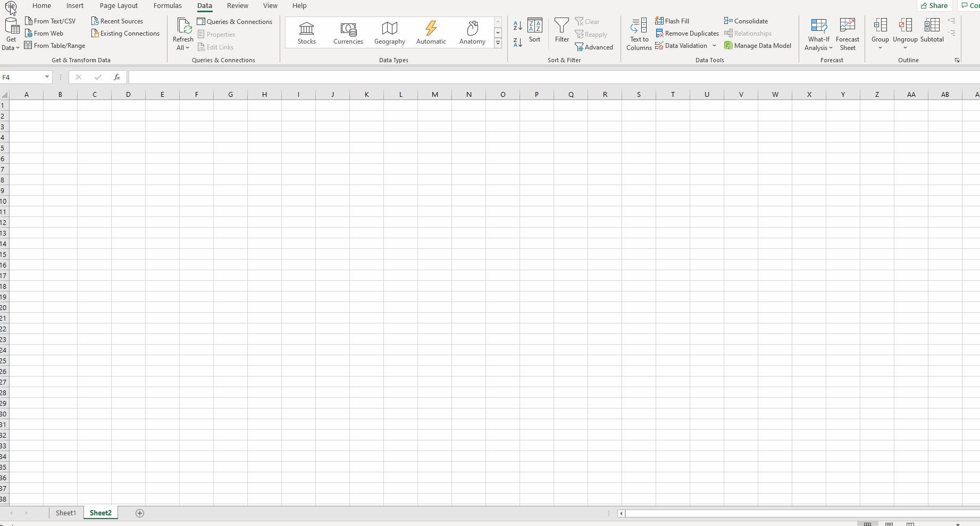Select column F header
The height and width of the screenshot is (526, 980).
point(196,95)
